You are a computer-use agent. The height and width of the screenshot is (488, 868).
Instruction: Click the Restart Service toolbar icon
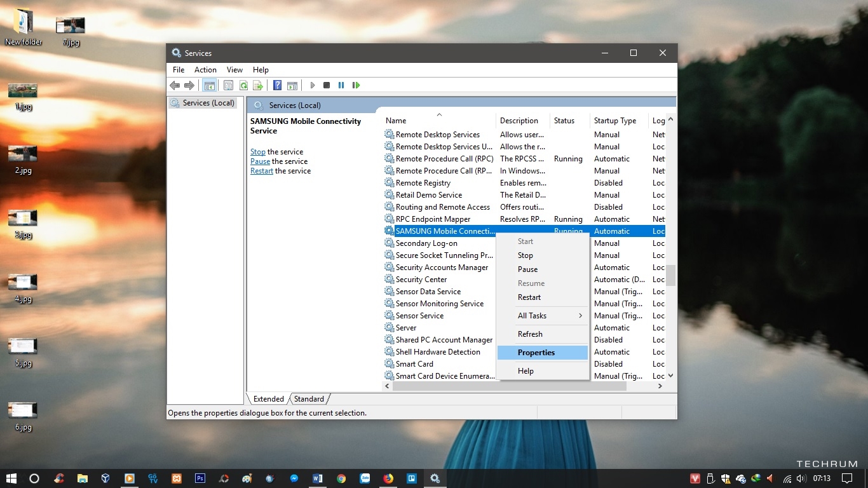356,85
